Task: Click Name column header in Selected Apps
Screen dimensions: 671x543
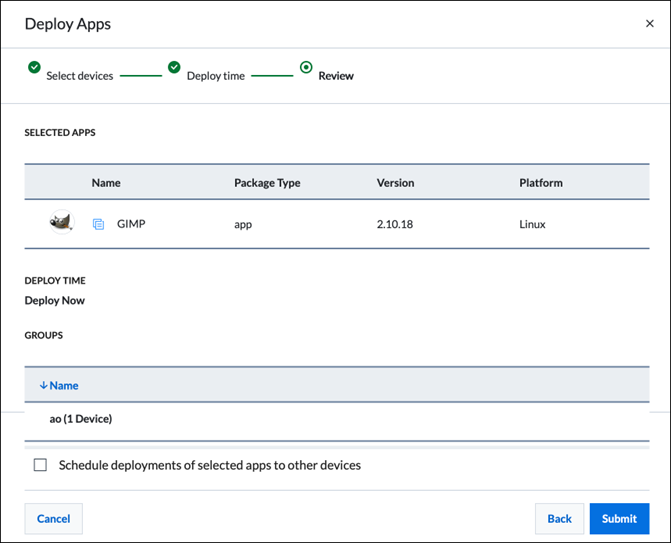Action: (x=106, y=183)
